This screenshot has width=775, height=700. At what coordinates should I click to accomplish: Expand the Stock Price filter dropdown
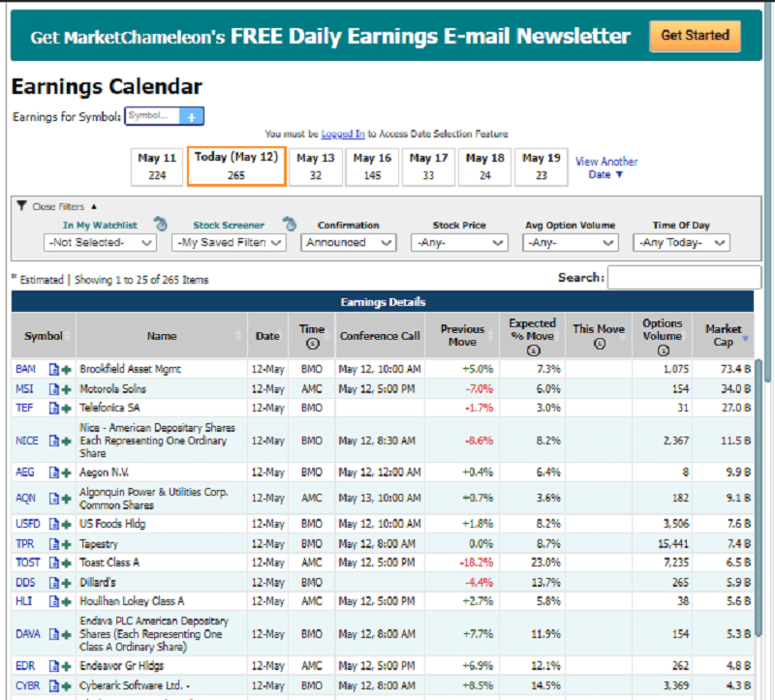pyautogui.click(x=459, y=243)
